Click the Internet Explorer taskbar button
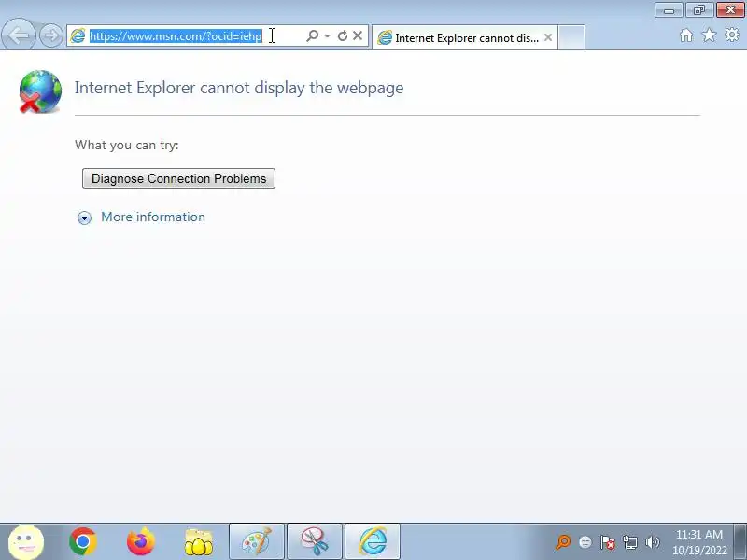 coord(372,541)
